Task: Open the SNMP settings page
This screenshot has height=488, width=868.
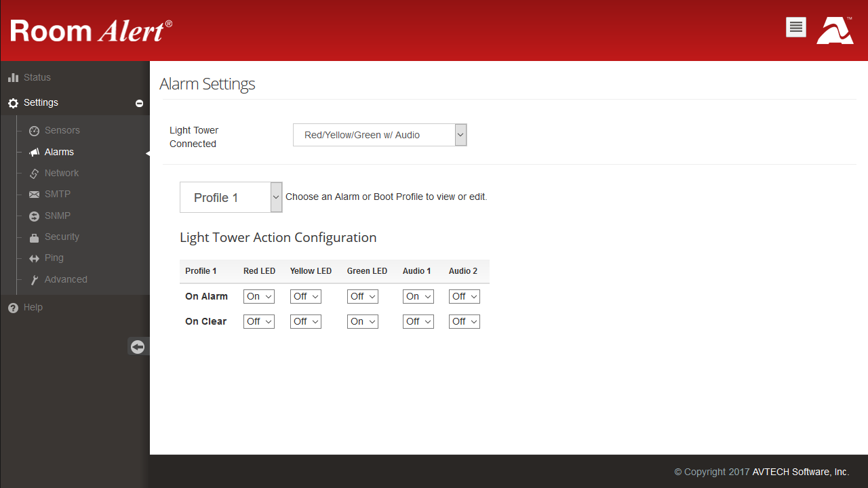Action: coord(58,216)
